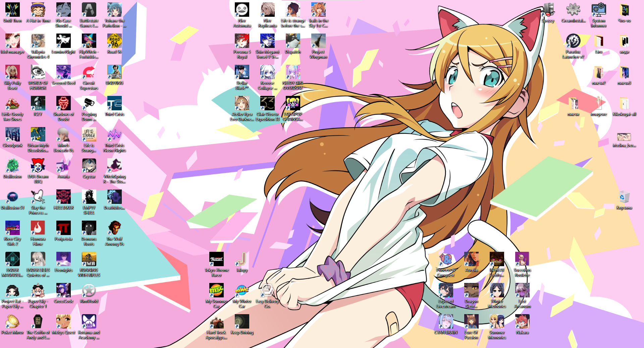Click the Circuit Superstars icon

[x=89, y=77]
